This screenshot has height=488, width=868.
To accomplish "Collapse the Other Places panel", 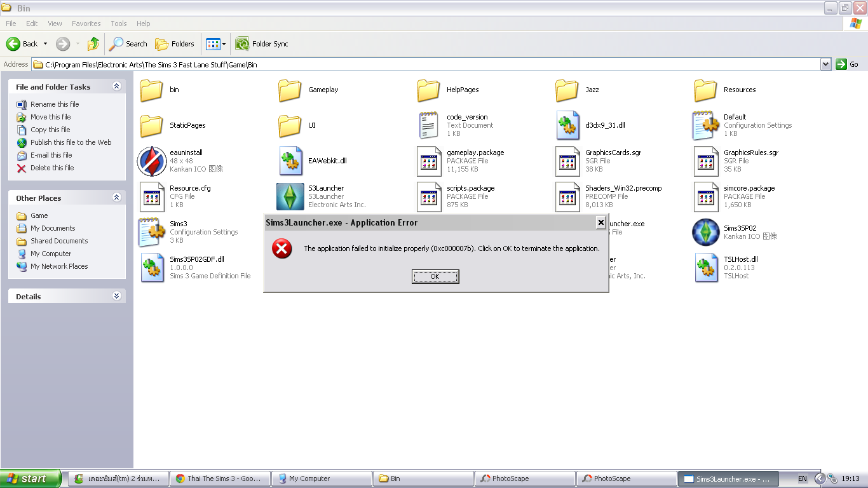I will coord(116,198).
